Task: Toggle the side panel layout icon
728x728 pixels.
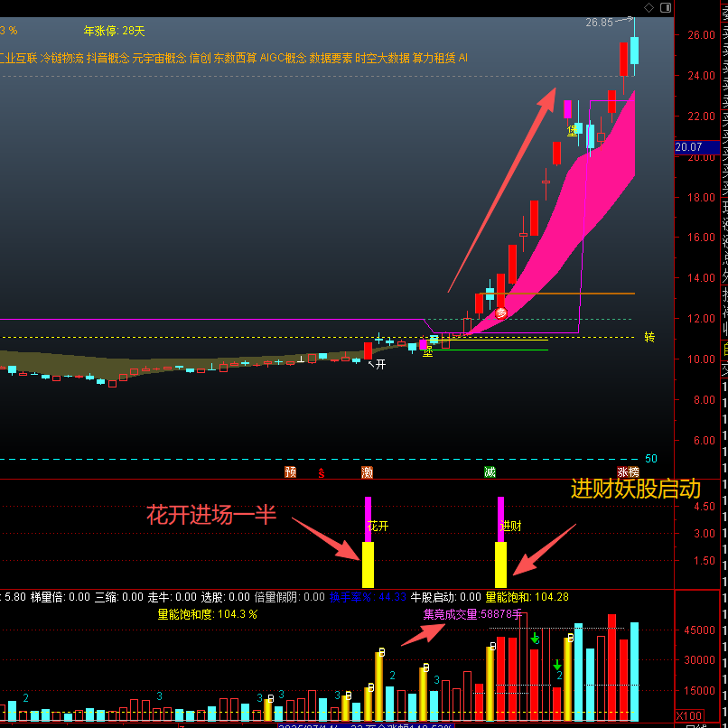Action: click(x=666, y=7)
